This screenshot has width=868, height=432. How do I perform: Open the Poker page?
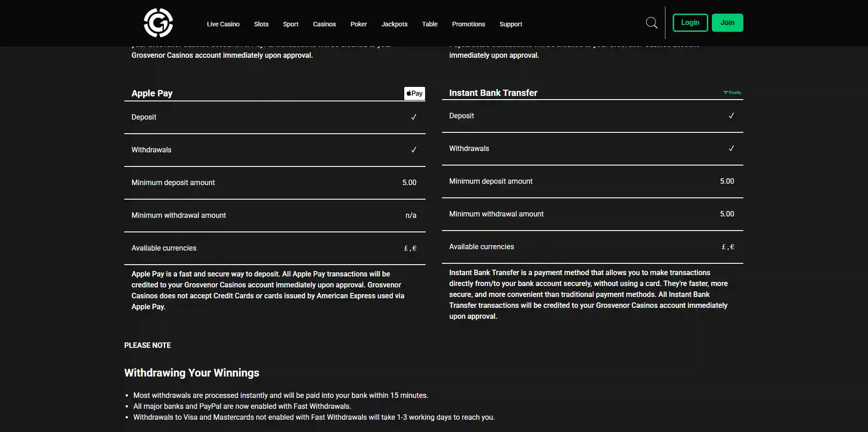click(359, 24)
